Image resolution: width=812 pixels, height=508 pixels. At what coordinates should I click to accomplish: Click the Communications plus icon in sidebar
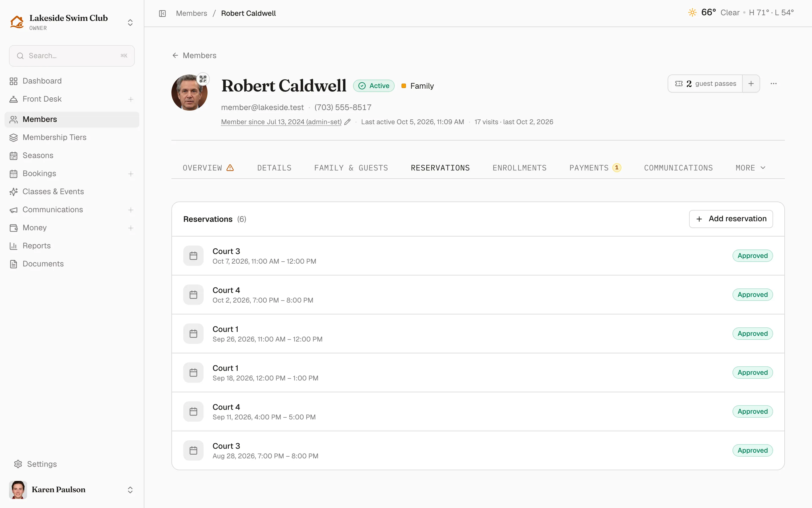[131, 210]
